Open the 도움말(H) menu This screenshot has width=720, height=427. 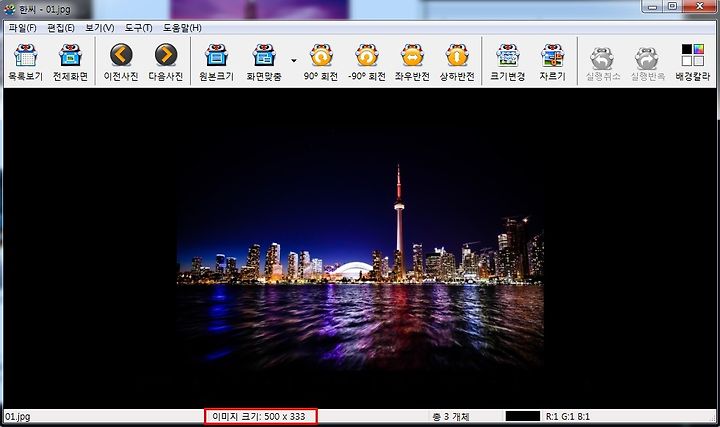182,28
